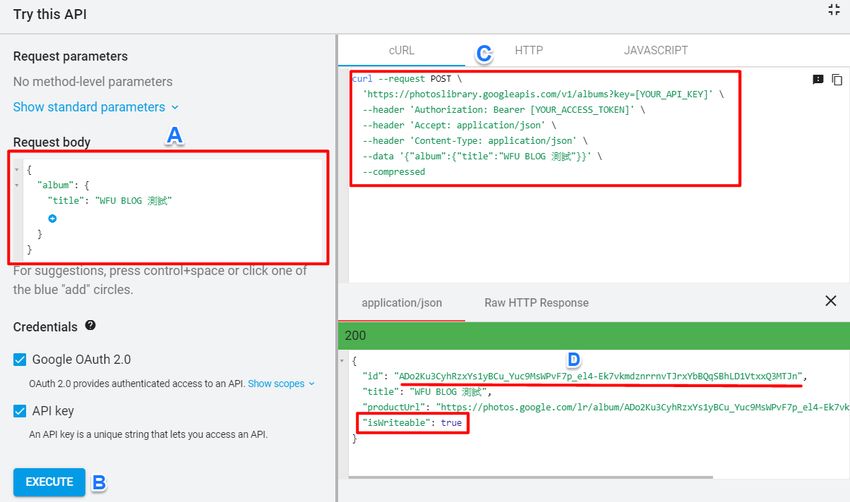Screen dimensions: 850x502
Task: Click the photoslibrary.googleapis.com URL line
Action: coord(543,94)
